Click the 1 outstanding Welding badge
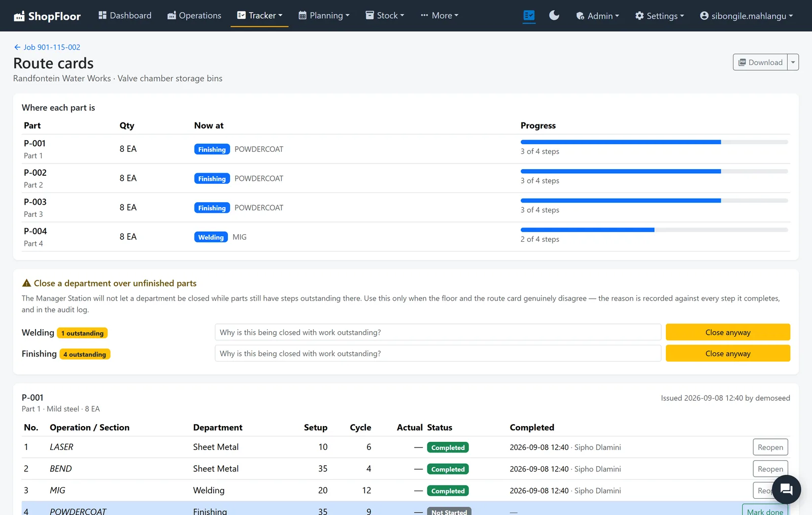 pos(82,333)
